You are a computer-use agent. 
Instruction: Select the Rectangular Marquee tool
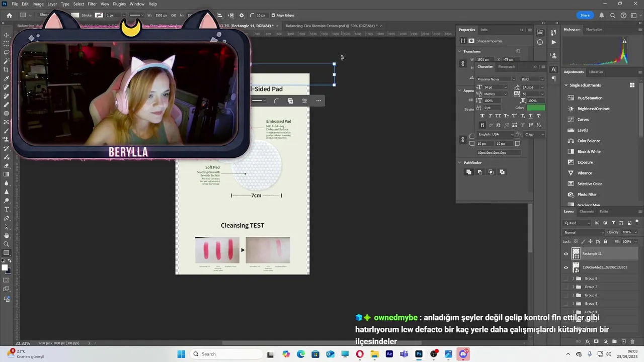(7, 44)
